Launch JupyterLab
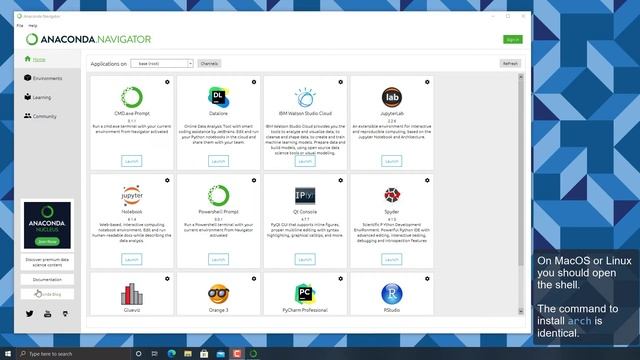Image resolution: width=640 pixels, height=360 pixels. coord(391,161)
